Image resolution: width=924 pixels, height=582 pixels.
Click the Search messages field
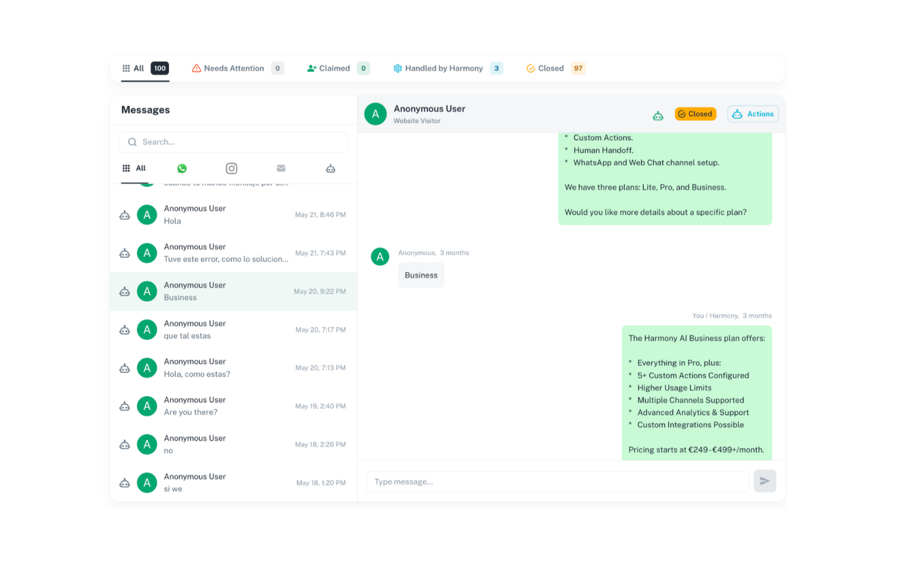(x=234, y=142)
